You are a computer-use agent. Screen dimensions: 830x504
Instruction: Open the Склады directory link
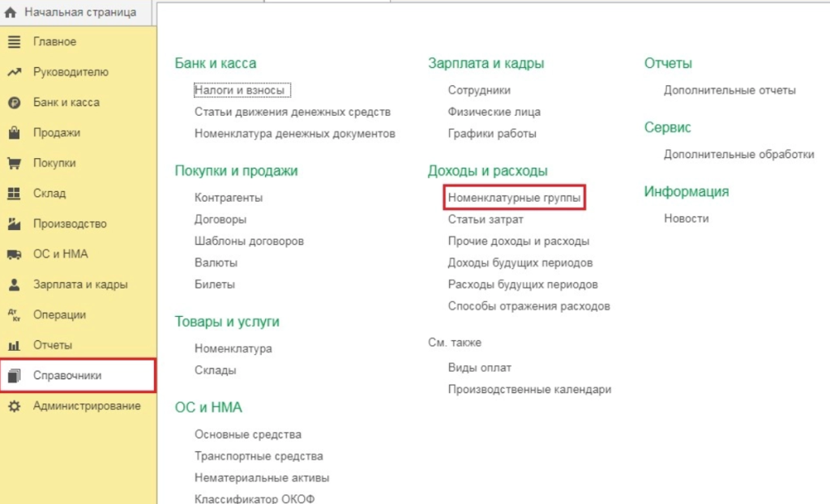click(216, 370)
